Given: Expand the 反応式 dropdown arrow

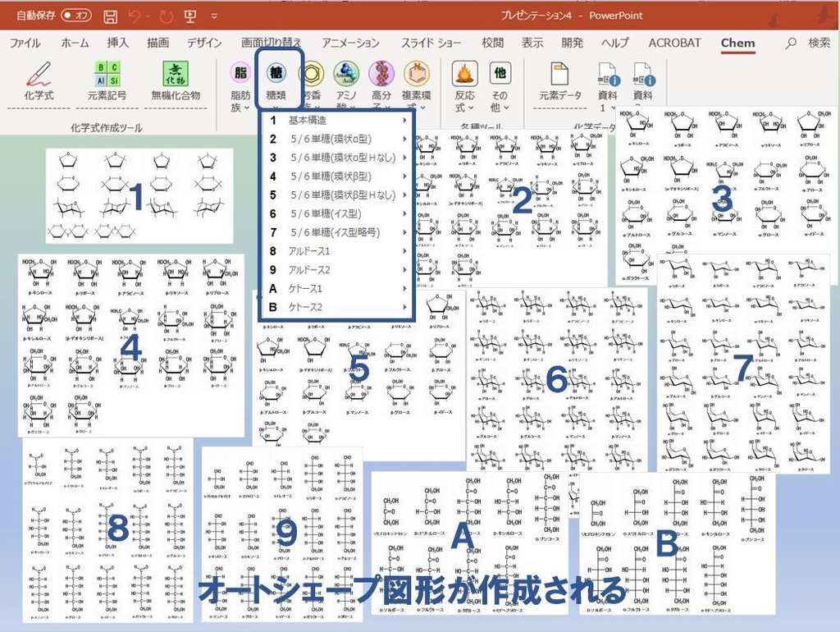Looking at the screenshot, I should click(x=470, y=108).
